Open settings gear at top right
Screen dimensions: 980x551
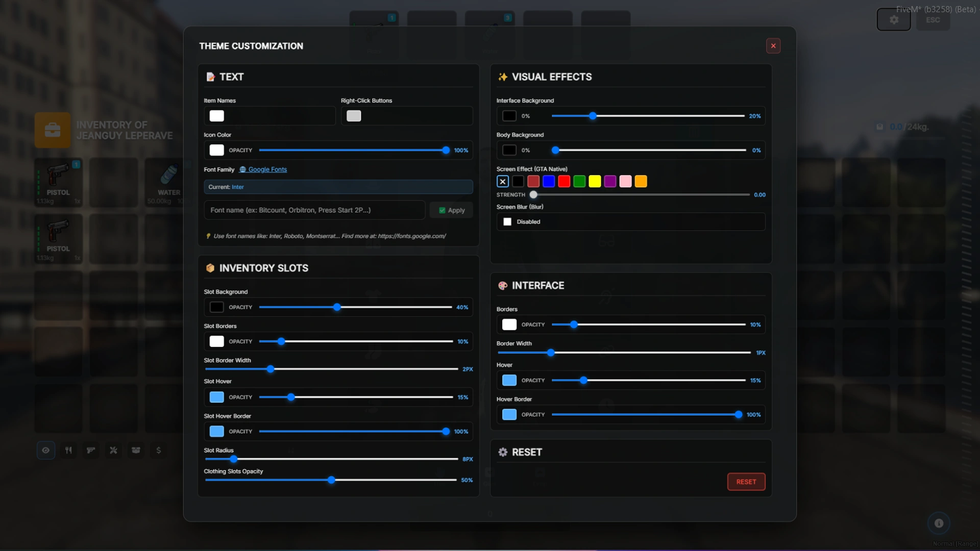[x=893, y=20]
